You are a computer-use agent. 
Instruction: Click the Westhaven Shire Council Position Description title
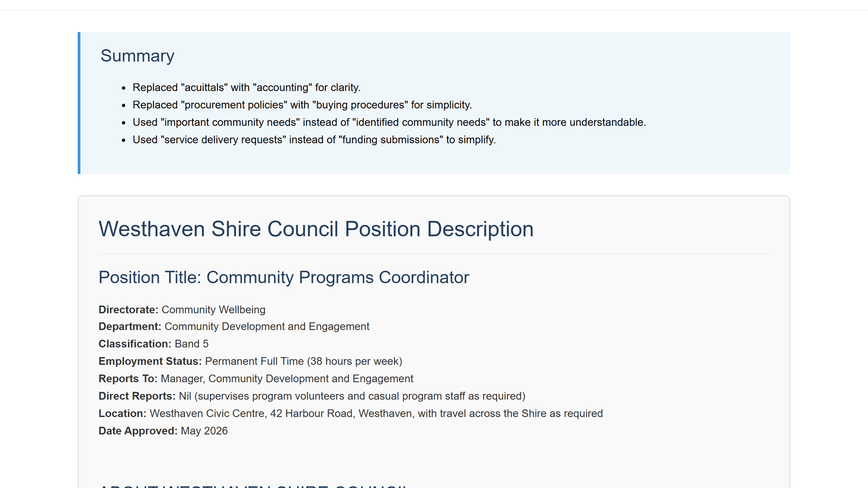pos(316,229)
